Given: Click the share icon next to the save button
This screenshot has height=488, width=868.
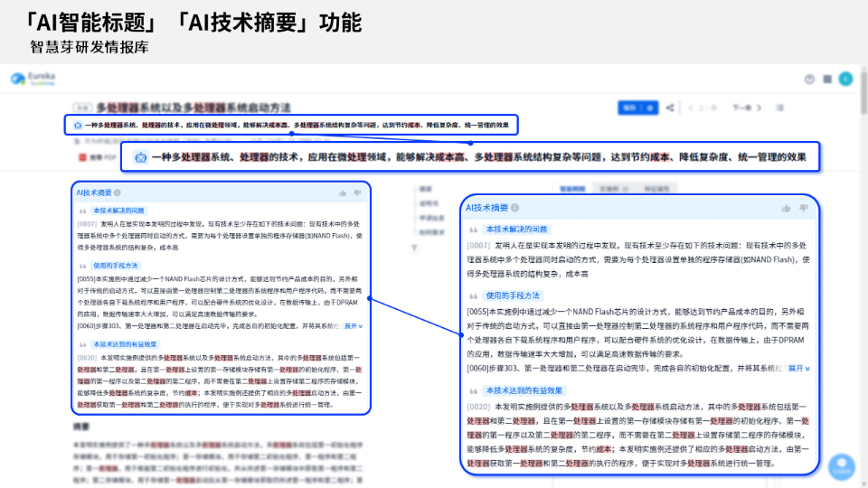Looking at the screenshot, I should (x=670, y=108).
